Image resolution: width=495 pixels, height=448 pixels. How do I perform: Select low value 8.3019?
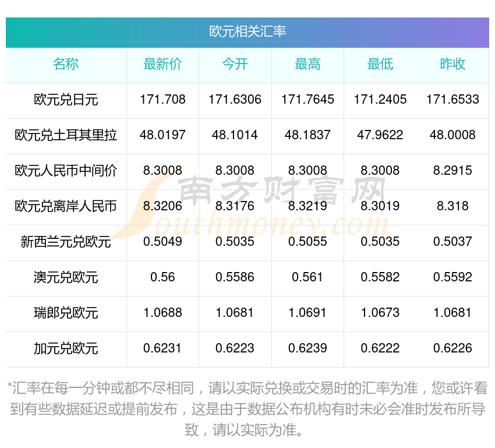pos(380,206)
